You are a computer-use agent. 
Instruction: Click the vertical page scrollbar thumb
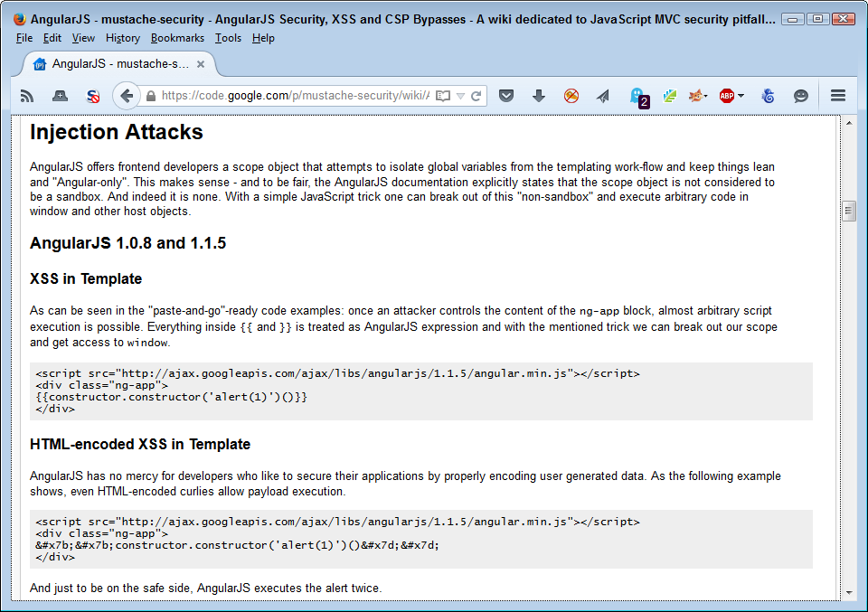(849, 210)
